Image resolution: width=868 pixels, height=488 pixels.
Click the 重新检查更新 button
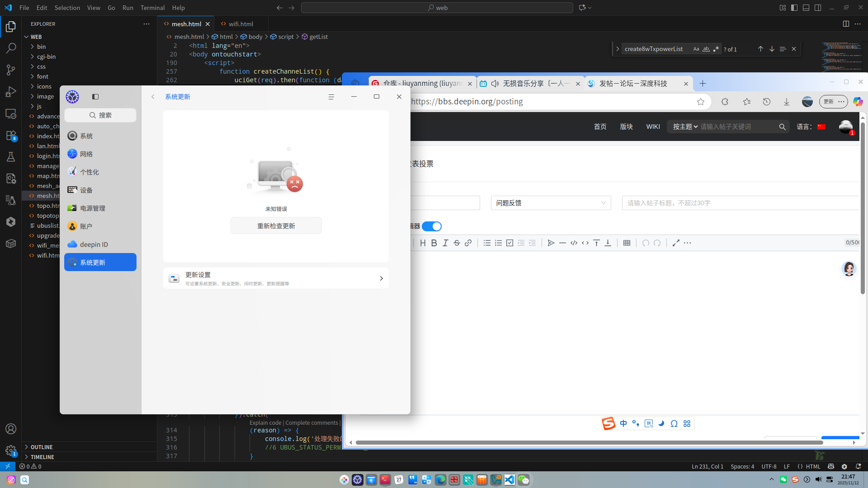pyautogui.click(x=276, y=226)
